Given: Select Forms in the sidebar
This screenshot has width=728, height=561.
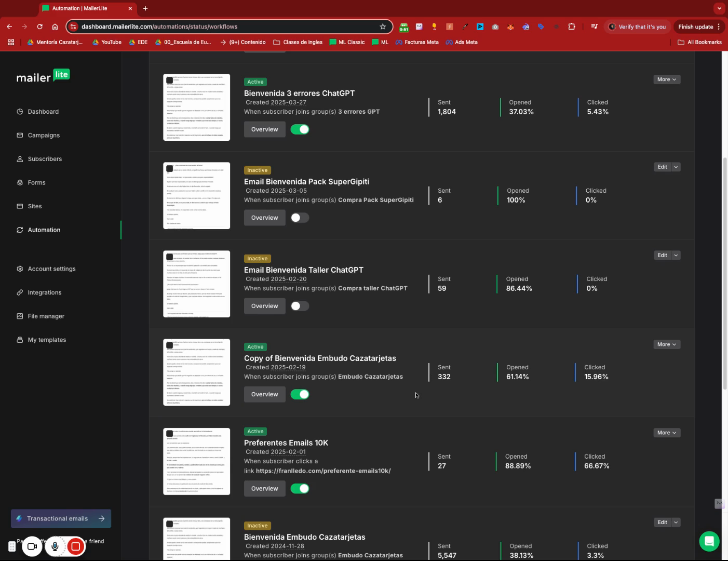Looking at the screenshot, I should 36,182.
